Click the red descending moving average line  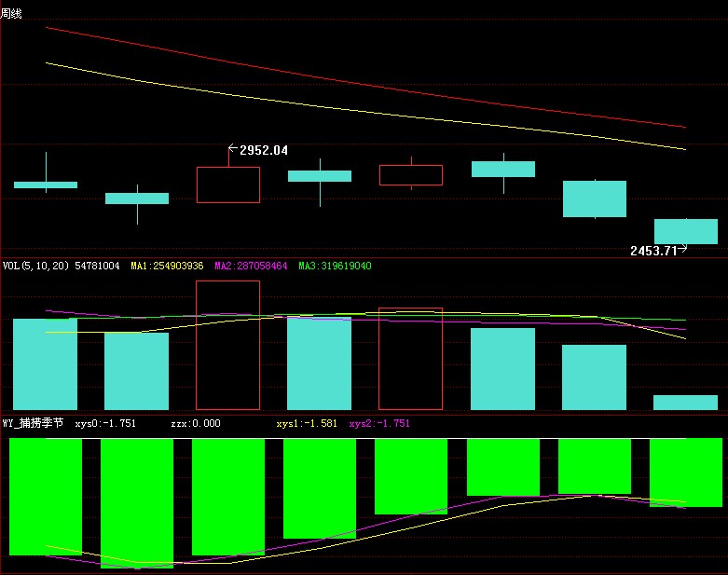tap(365, 84)
